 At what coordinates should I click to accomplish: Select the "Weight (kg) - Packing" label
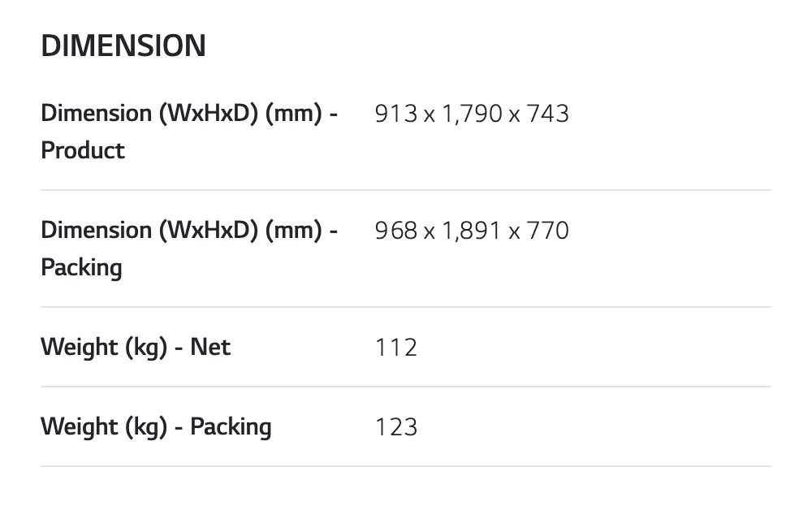[x=156, y=426]
